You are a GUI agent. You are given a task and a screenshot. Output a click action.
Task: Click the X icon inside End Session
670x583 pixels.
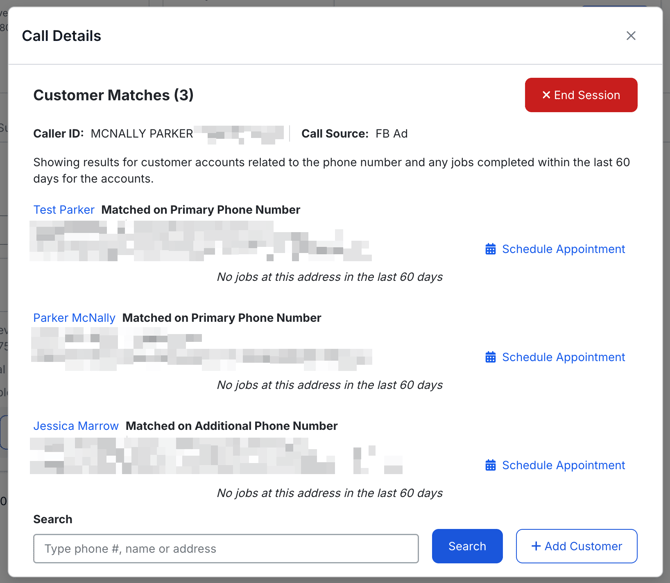546,95
